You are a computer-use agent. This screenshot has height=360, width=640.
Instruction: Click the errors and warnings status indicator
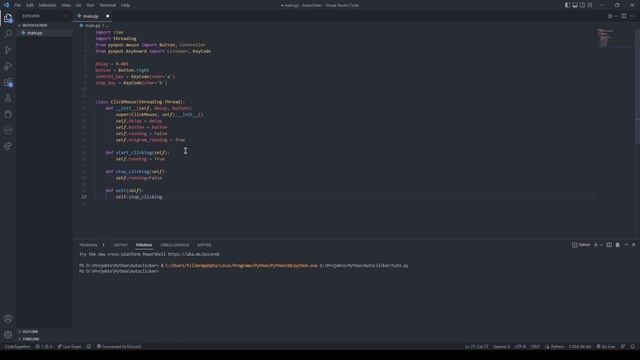(x=44, y=347)
